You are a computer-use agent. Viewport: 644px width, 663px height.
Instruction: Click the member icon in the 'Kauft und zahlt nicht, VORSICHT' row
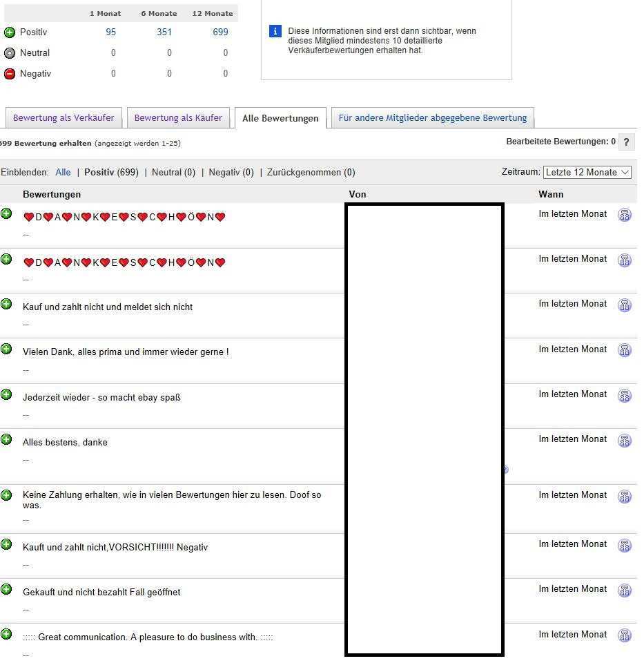point(625,546)
